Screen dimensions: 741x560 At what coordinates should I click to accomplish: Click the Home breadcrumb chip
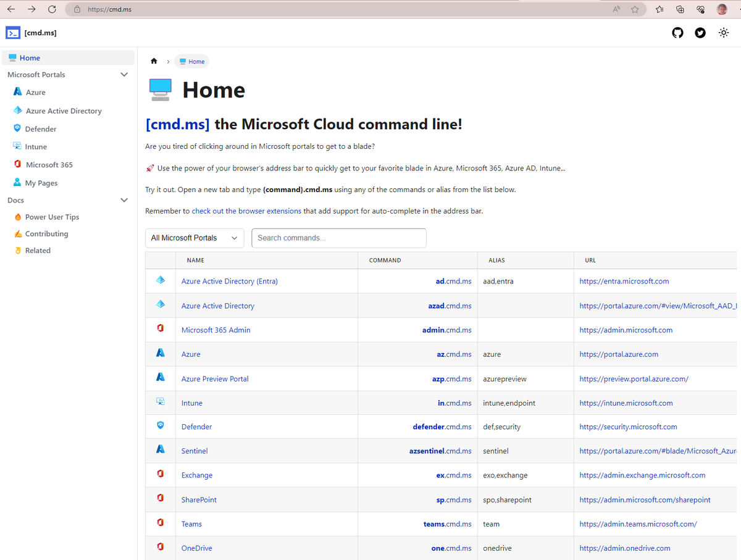pos(192,61)
